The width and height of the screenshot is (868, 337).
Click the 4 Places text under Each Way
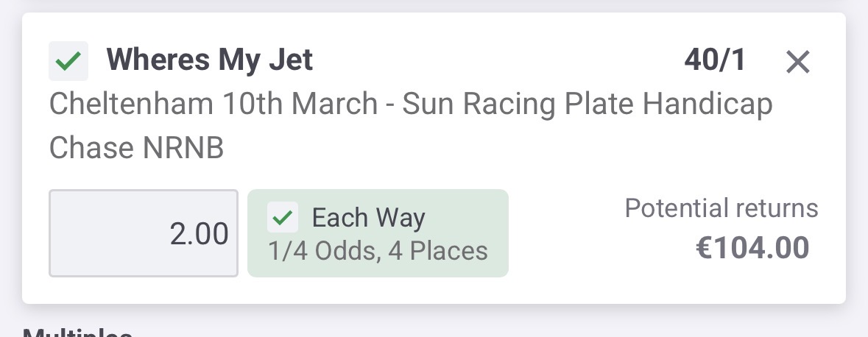point(448,252)
